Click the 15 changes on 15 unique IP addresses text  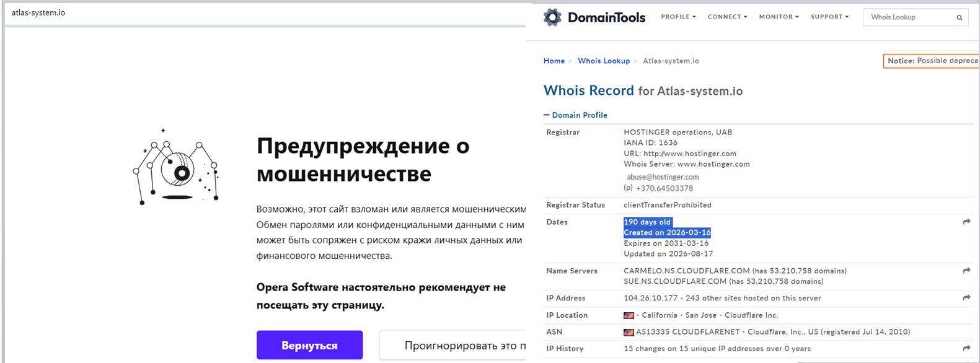tap(717, 349)
